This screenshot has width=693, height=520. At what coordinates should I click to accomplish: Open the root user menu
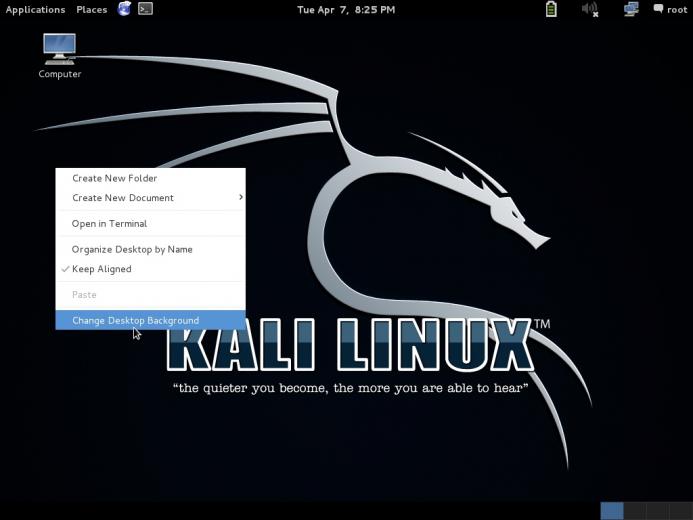point(670,9)
